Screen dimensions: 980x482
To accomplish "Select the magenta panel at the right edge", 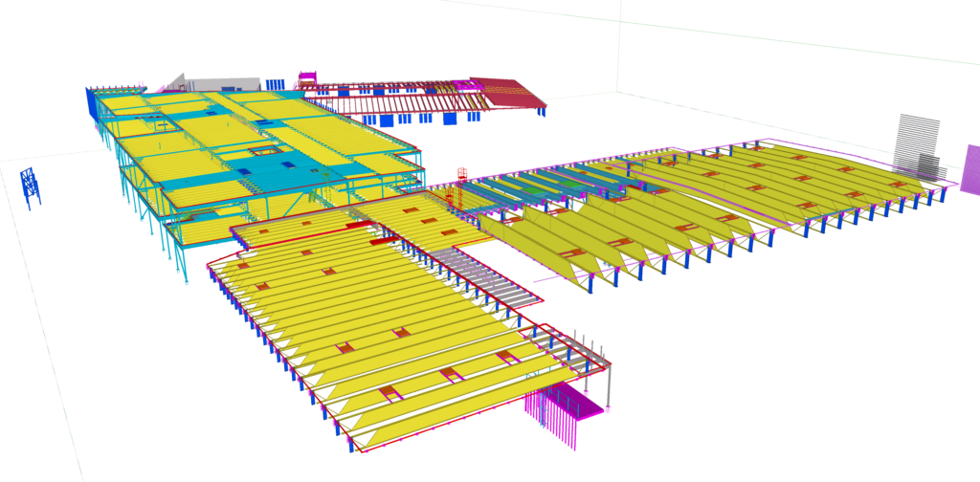I will (x=970, y=170).
